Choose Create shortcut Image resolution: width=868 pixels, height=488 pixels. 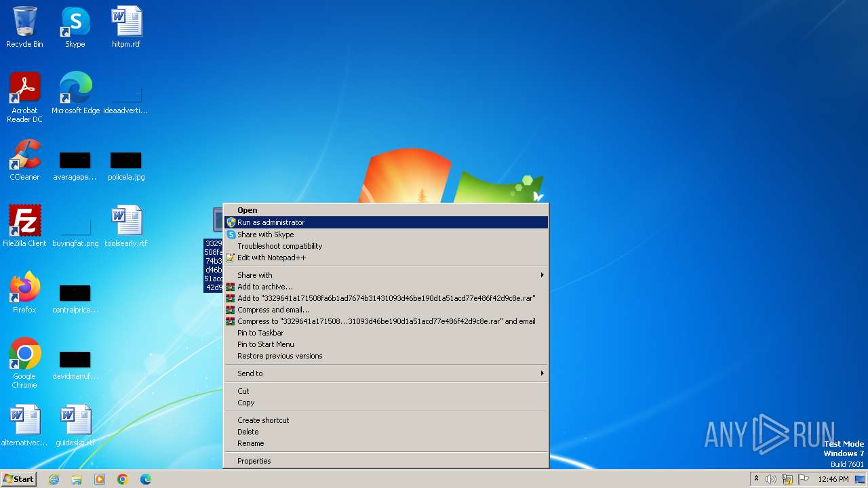click(386, 420)
